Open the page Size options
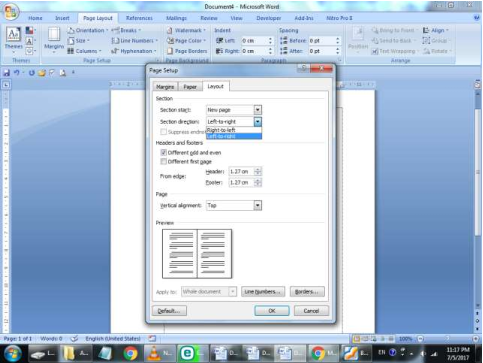 coord(79,41)
